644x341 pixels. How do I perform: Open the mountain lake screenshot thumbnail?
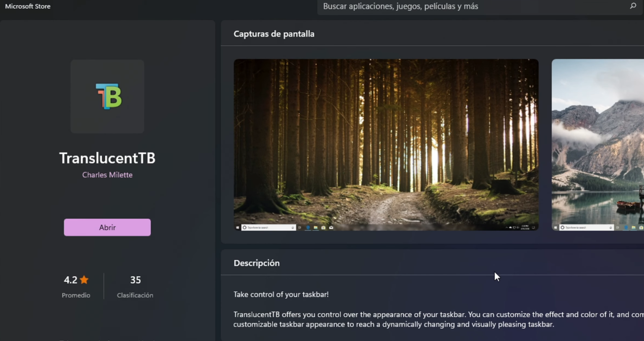(x=598, y=145)
